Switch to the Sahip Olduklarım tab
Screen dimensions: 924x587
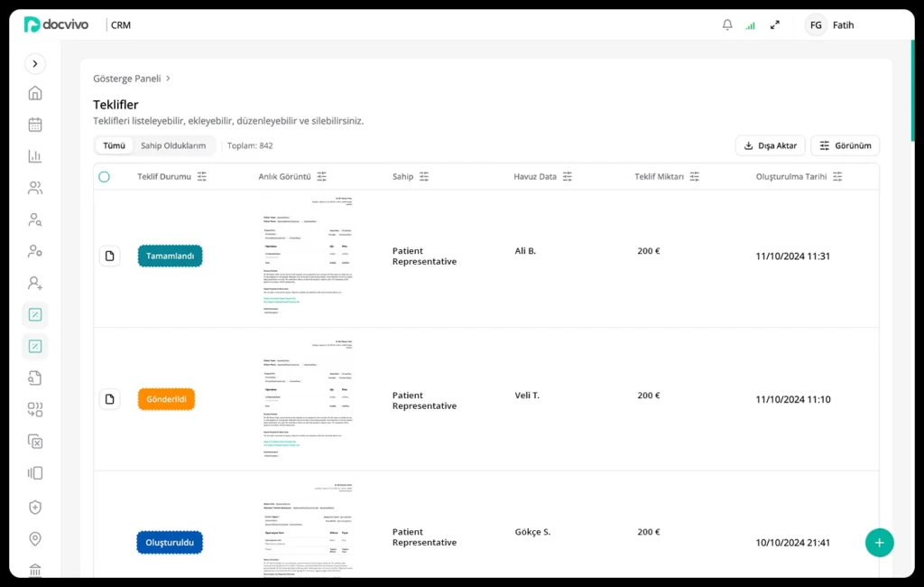point(173,145)
